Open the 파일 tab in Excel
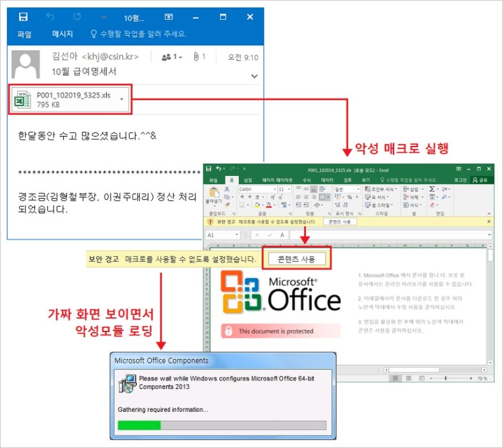Image resolution: width=503 pixels, height=448 pixels. coord(213,180)
